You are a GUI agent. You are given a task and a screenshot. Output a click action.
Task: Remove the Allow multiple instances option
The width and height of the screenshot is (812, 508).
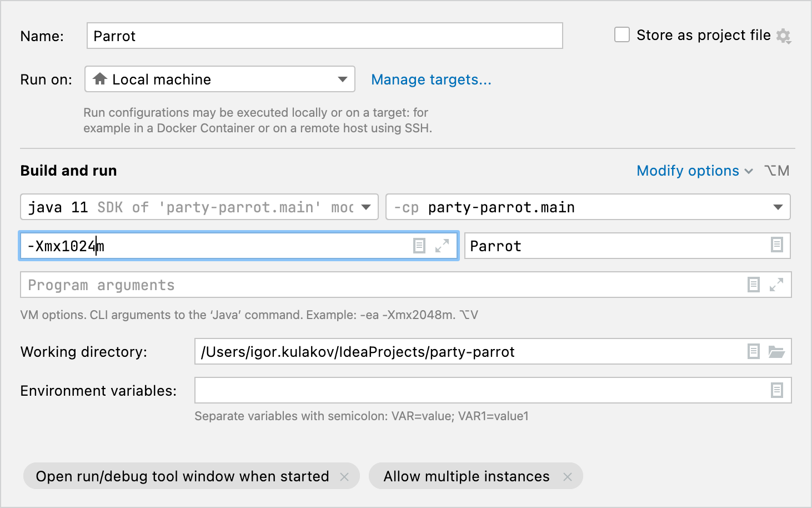tap(567, 476)
